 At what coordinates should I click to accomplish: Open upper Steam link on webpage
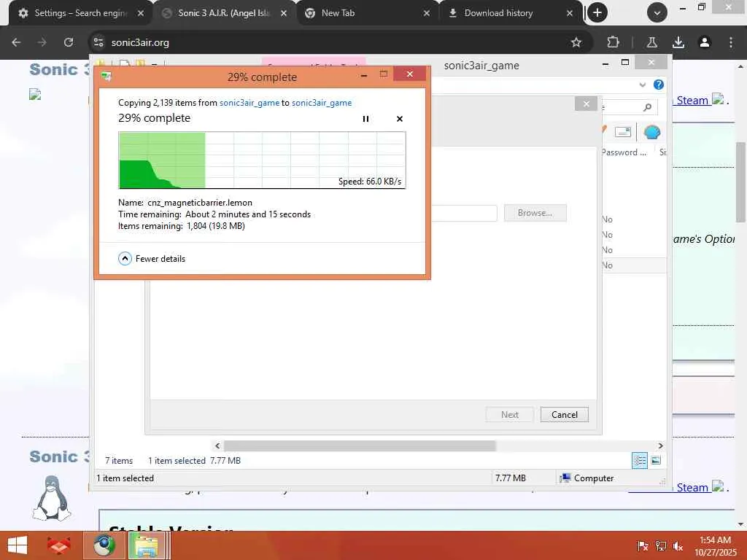[x=692, y=101]
